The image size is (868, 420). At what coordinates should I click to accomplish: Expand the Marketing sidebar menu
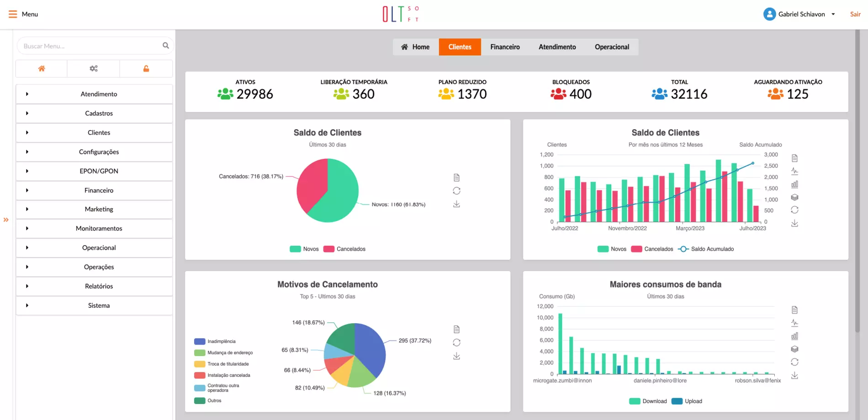94,209
